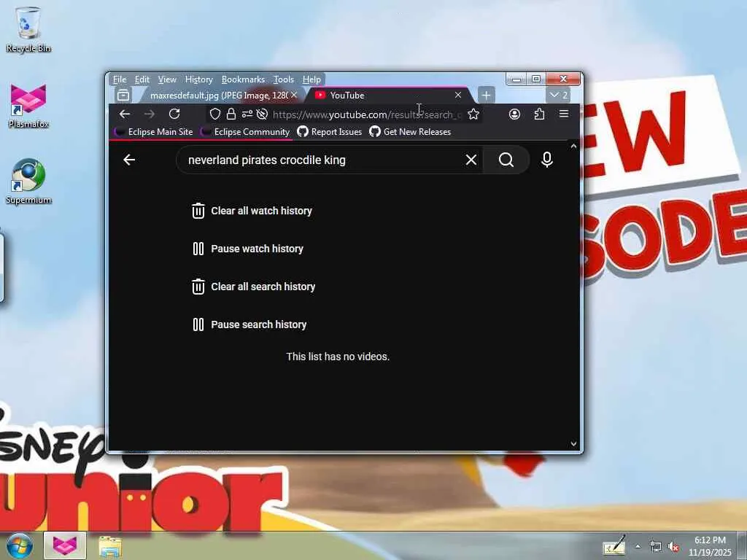Click pause icon beside Pause search history

(198, 324)
